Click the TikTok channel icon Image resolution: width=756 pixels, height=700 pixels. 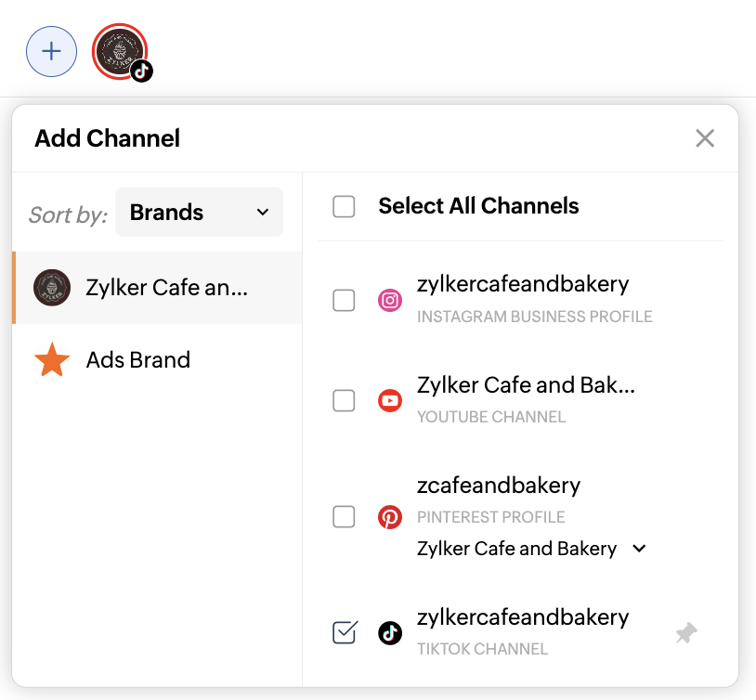pyautogui.click(x=390, y=633)
